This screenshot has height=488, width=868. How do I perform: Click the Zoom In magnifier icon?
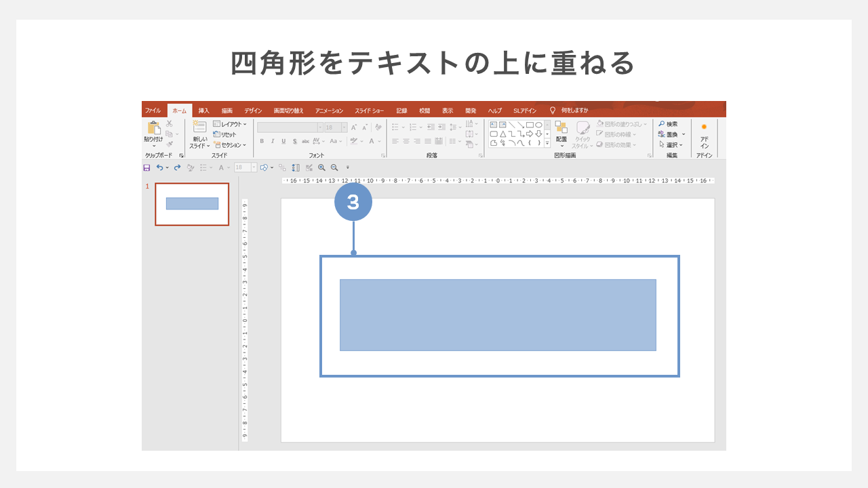pyautogui.click(x=321, y=167)
